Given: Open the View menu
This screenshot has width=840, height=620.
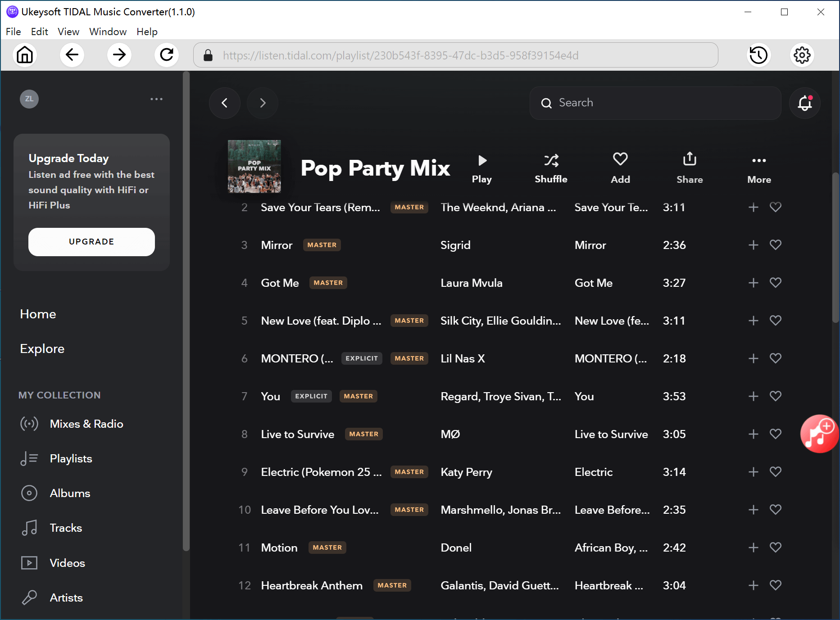Looking at the screenshot, I should click(68, 32).
